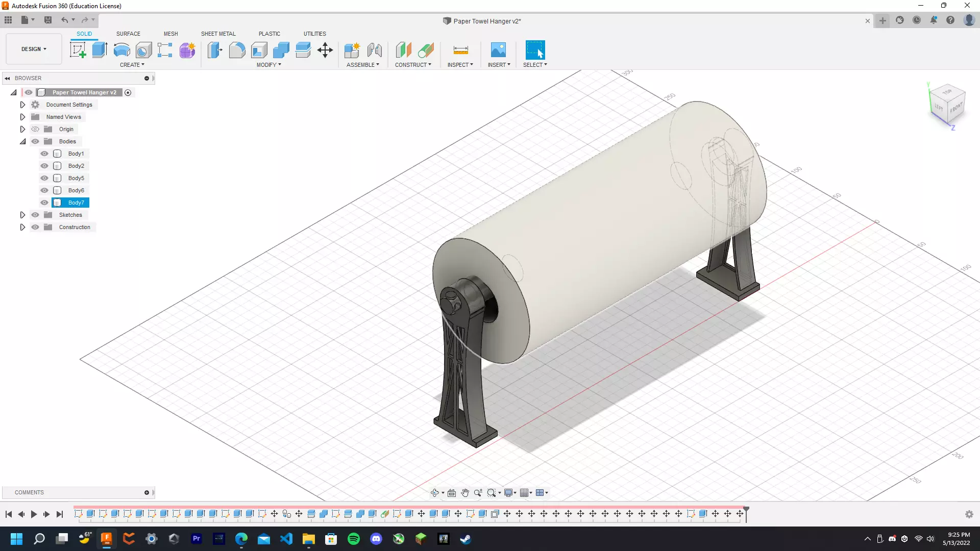Image resolution: width=980 pixels, height=551 pixels.
Task: Select the New Component tool
Action: [352, 50]
